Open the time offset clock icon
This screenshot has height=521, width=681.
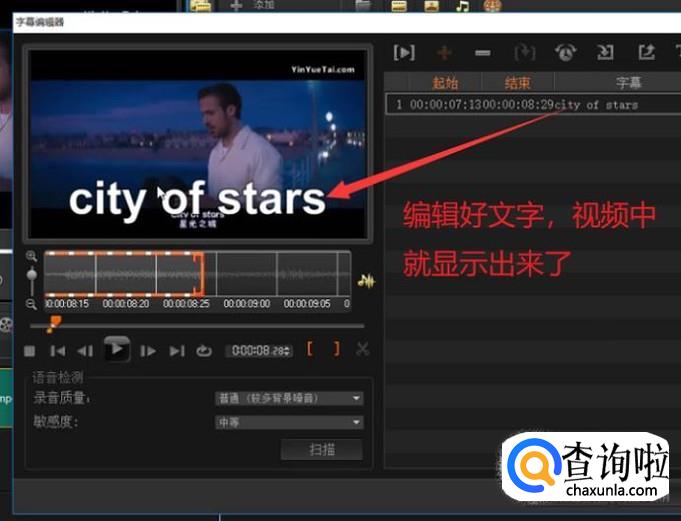point(565,53)
